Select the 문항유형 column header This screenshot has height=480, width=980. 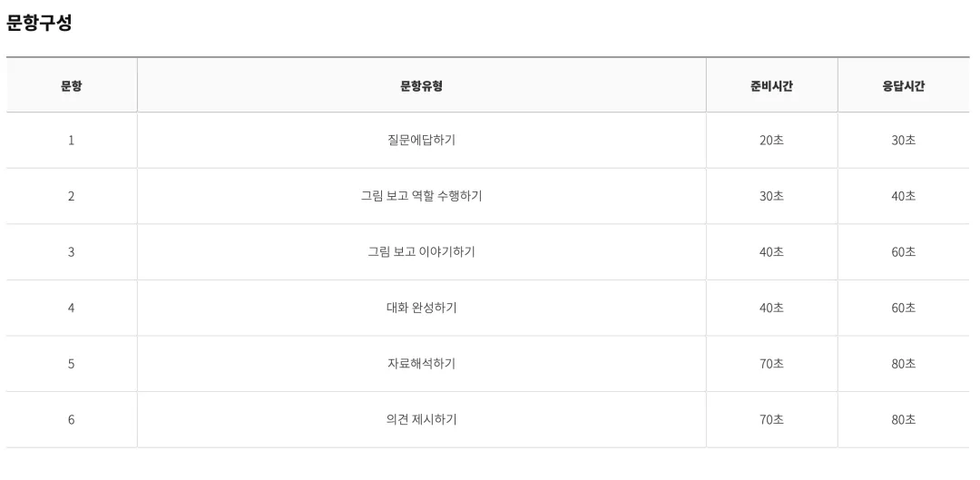coord(421,85)
